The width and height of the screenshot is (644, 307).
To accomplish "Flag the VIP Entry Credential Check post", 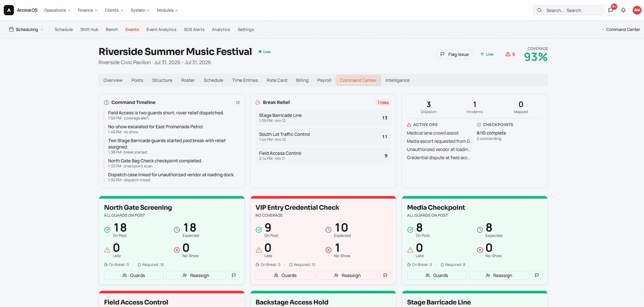I will point(385,275).
